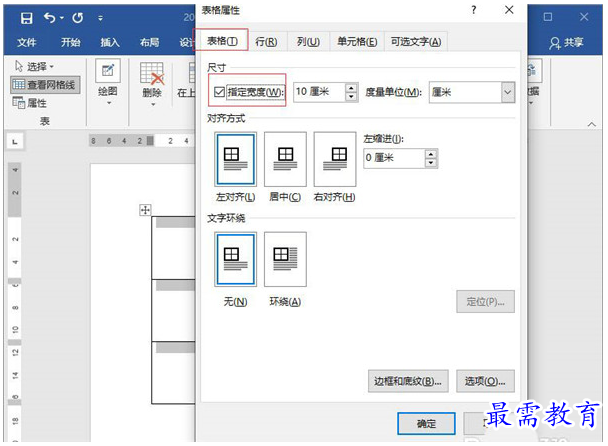Close the 表格属性 dialog
Screen dimensions: 608x446
click(x=509, y=10)
